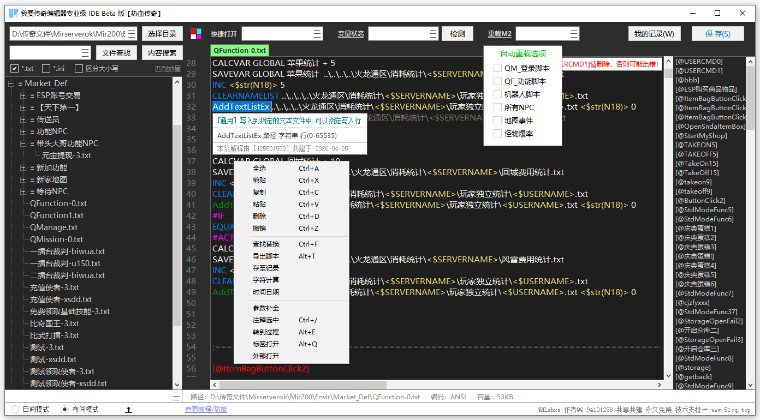The height and width of the screenshot is (420, 760).
Task: Check 机器人脚本 in auto reload options
Action: pos(497,94)
